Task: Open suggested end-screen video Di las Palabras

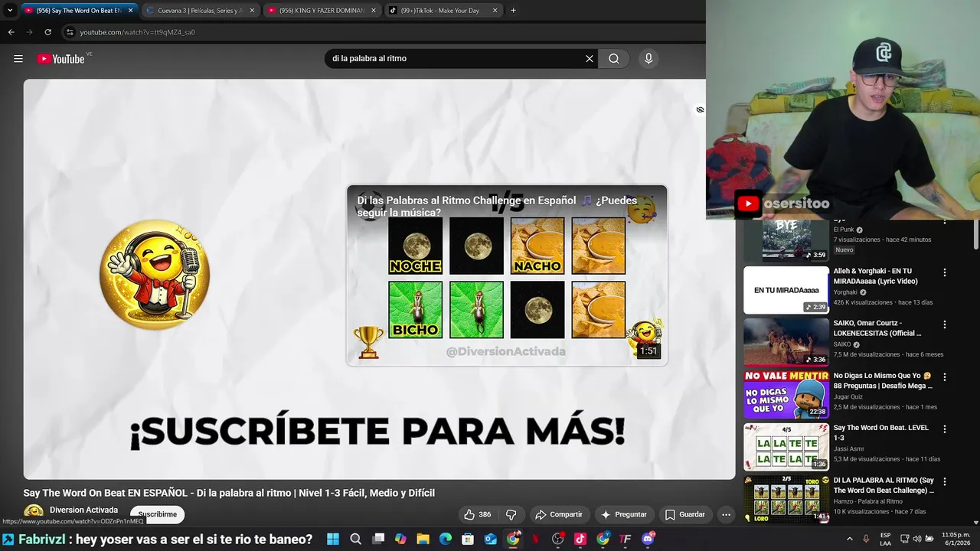Action: pos(507,275)
